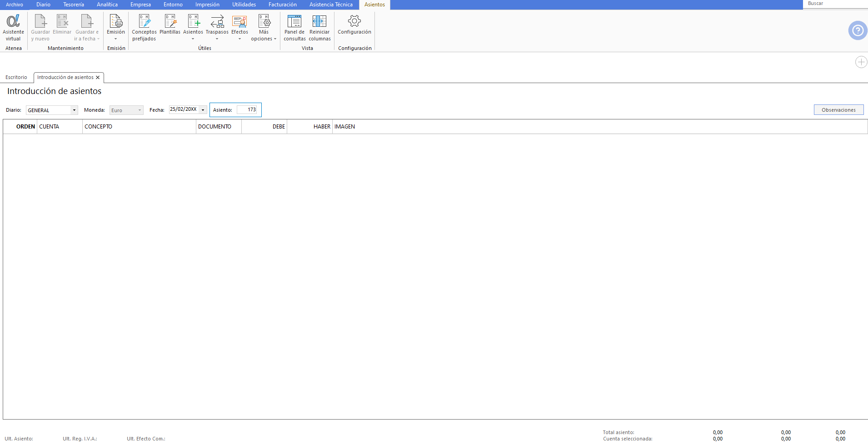Expand the Asientos tool dropdown arrow
868x445 pixels.
(x=193, y=39)
